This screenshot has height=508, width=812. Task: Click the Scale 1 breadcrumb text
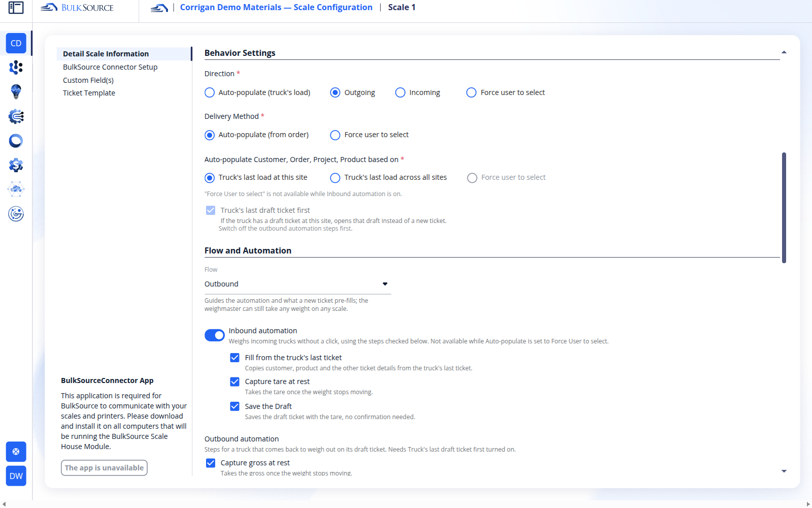tap(402, 8)
